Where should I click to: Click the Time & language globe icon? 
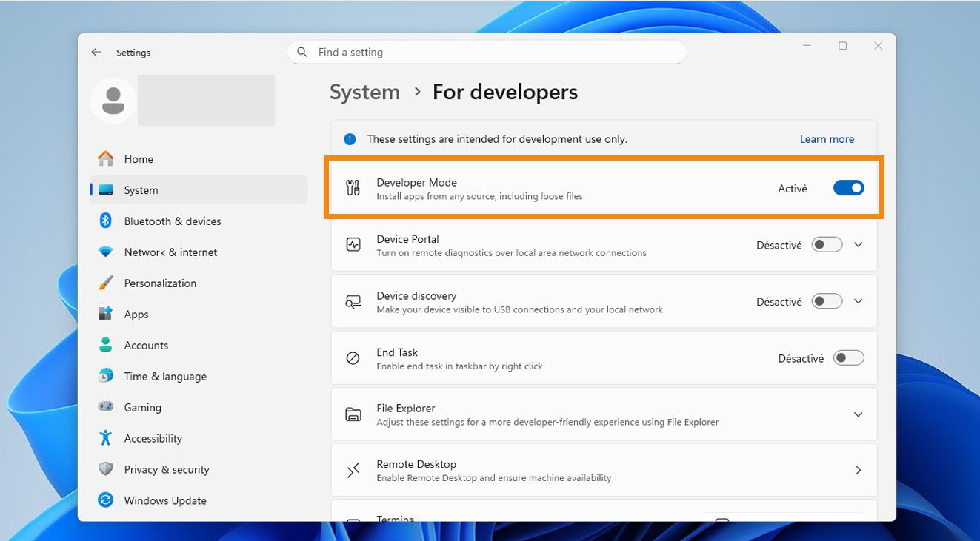tap(106, 376)
